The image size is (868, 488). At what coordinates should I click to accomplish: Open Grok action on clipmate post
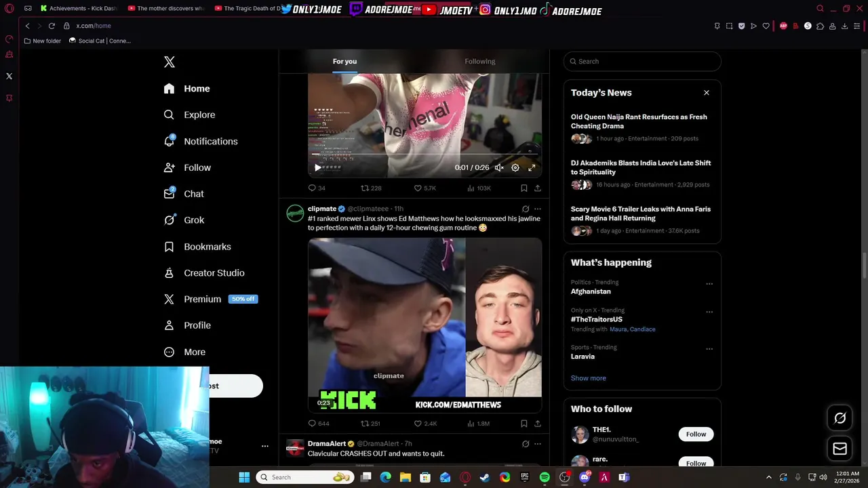[x=526, y=209]
